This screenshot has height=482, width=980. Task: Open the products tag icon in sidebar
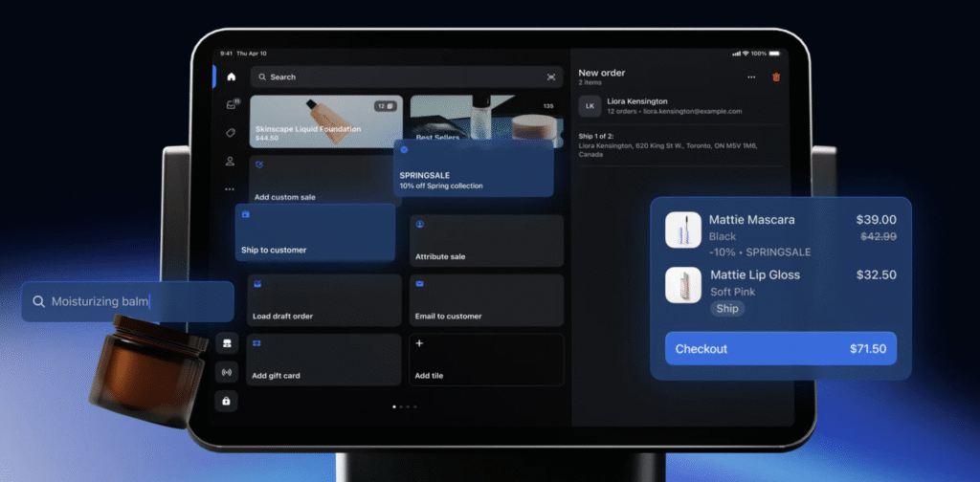pyautogui.click(x=230, y=133)
